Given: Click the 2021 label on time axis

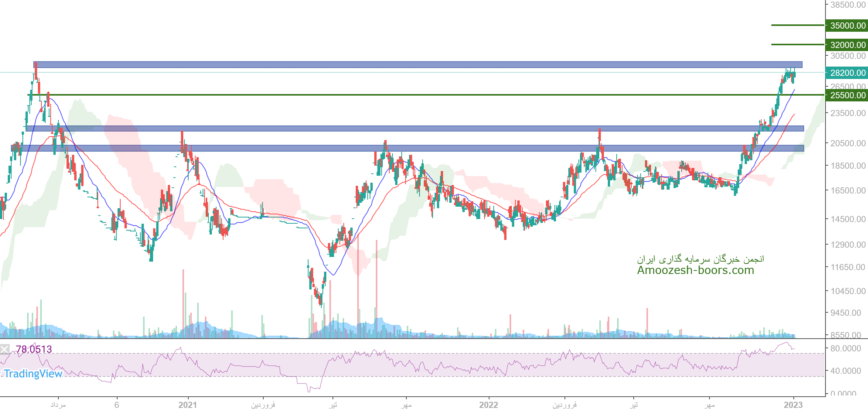Looking at the screenshot, I should 188,405.
